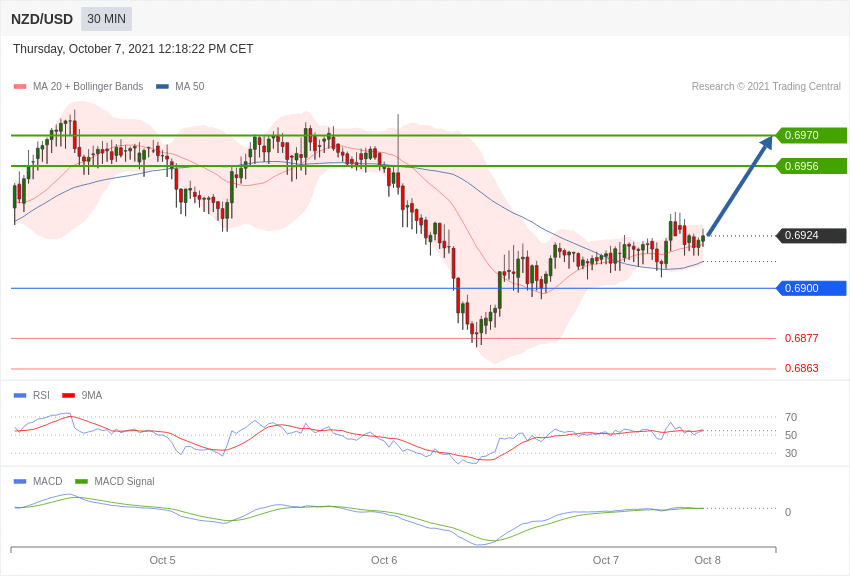Click the Oct 5 date axis label
This screenshot has width=850, height=576.
[162, 560]
